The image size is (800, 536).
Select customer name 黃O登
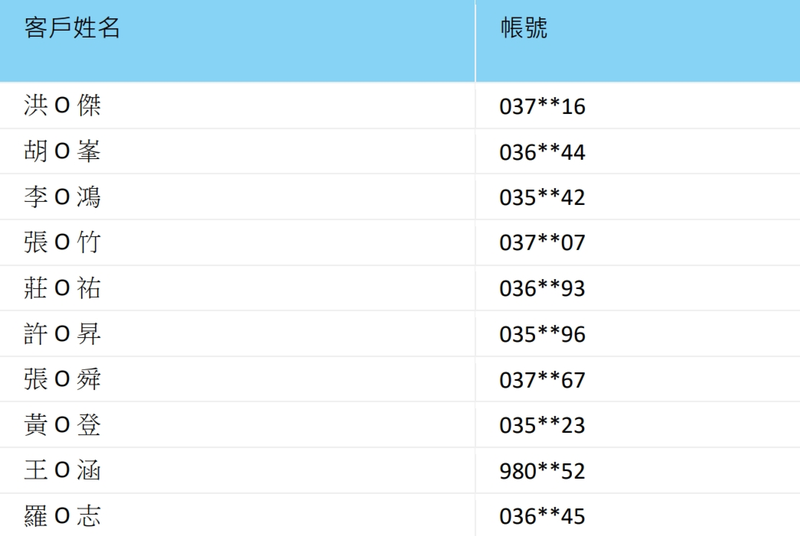[62, 426]
